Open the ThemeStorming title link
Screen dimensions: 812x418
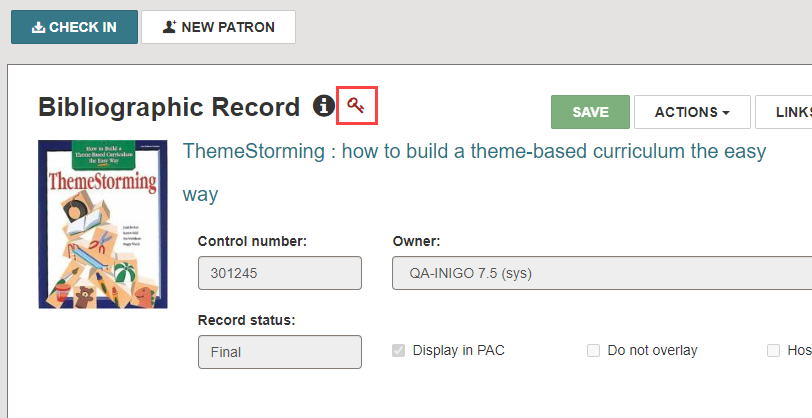pyautogui.click(x=474, y=172)
